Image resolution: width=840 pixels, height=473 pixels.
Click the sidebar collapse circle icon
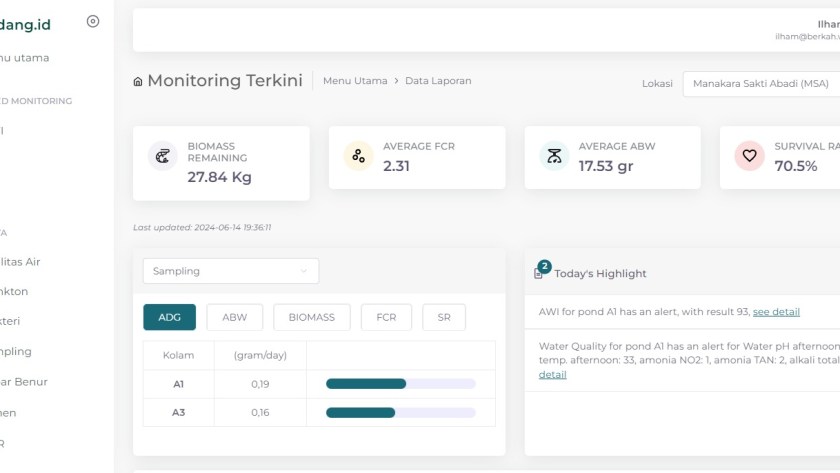click(x=93, y=21)
